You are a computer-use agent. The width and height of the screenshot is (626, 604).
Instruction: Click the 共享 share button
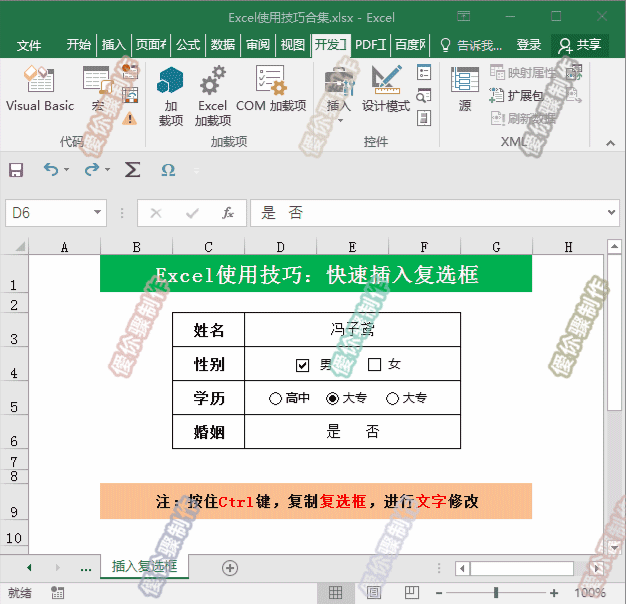[580, 45]
